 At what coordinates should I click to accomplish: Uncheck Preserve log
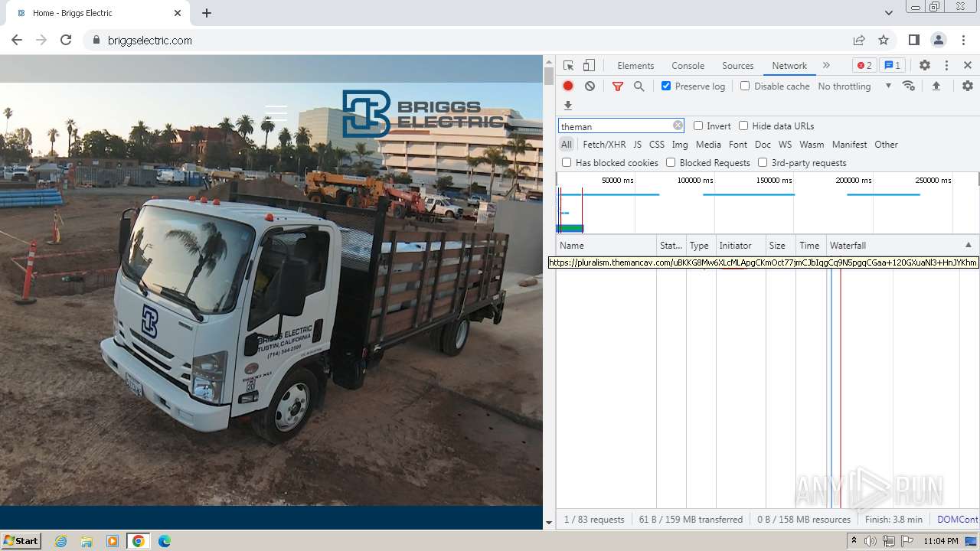tap(666, 86)
